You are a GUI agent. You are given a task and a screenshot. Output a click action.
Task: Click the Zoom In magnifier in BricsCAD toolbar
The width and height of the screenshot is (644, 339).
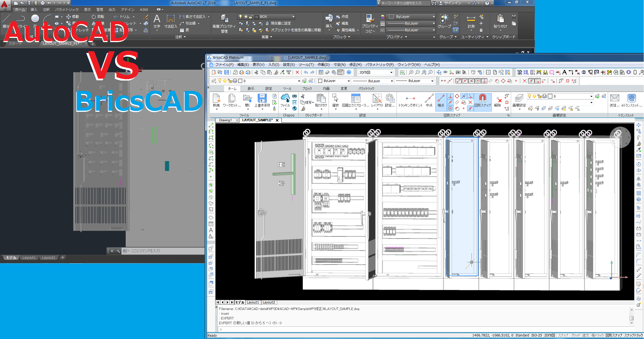click(x=411, y=72)
